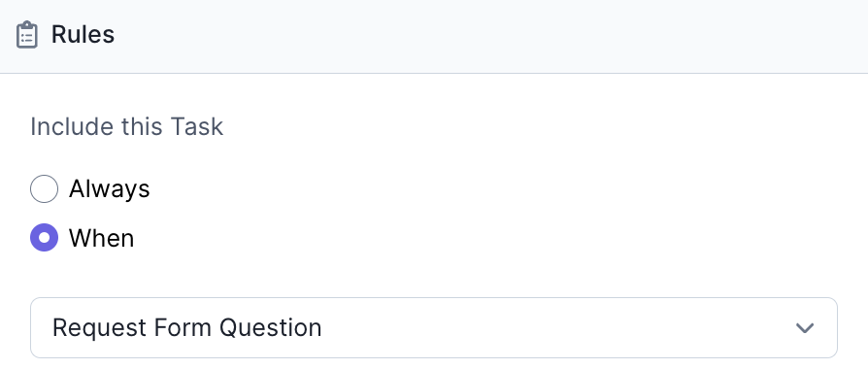Image resolution: width=868 pixels, height=369 pixels.
Task: Click the chevron arrow in the dropdown
Action: tap(804, 328)
